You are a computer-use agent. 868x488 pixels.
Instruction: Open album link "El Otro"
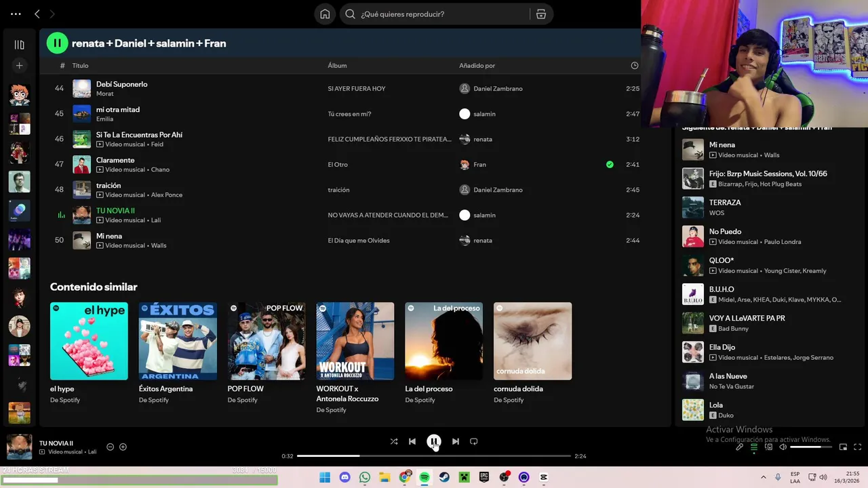click(x=338, y=165)
